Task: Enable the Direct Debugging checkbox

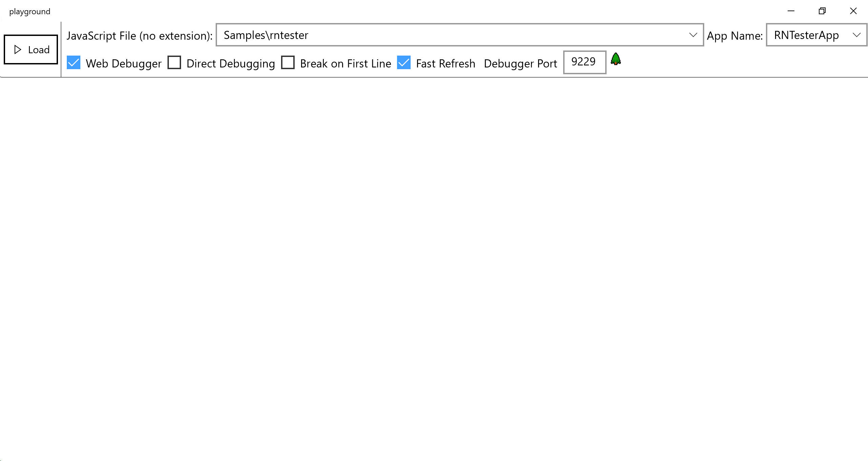Action: coord(174,63)
